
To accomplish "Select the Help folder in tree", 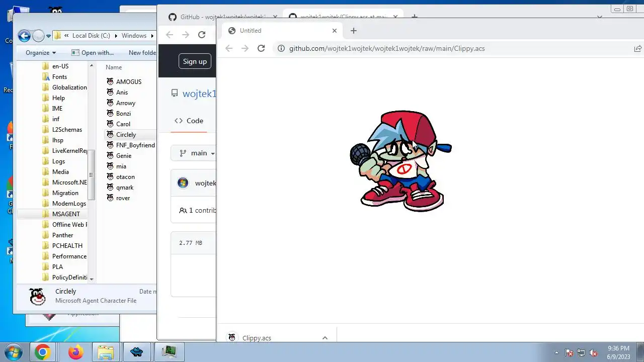I will (x=58, y=98).
